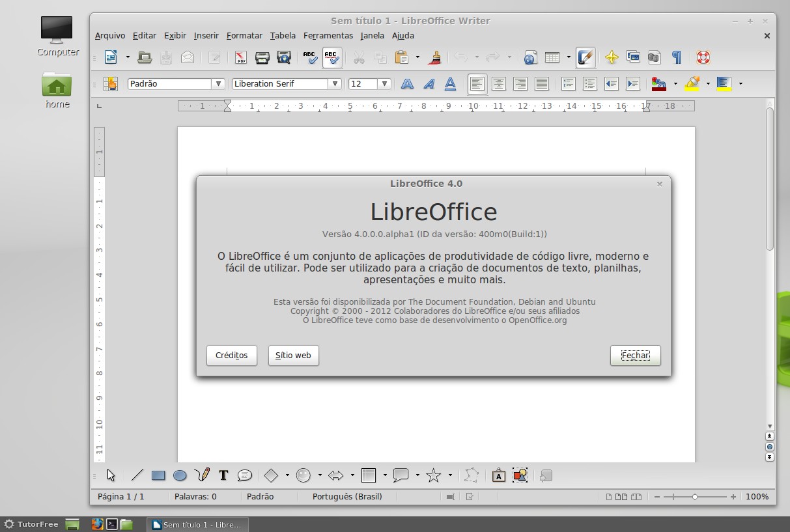Viewport: 790px width, 532px height.
Task: Toggle Bold formatting
Action: (x=407, y=83)
